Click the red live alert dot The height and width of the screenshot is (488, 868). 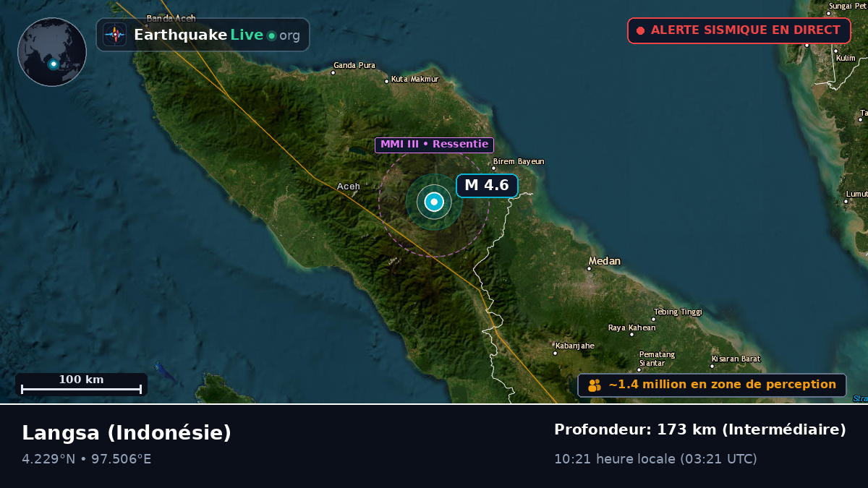[x=640, y=30]
